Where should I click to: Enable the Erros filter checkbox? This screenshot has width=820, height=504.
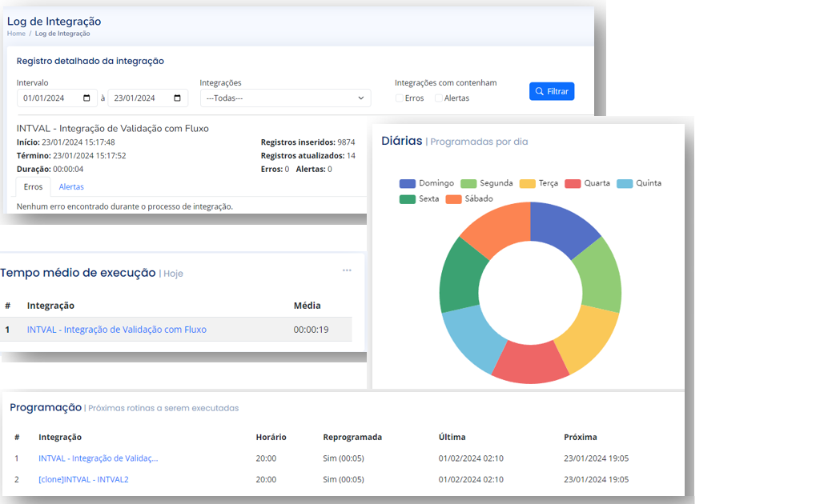pyautogui.click(x=400, y=98)
